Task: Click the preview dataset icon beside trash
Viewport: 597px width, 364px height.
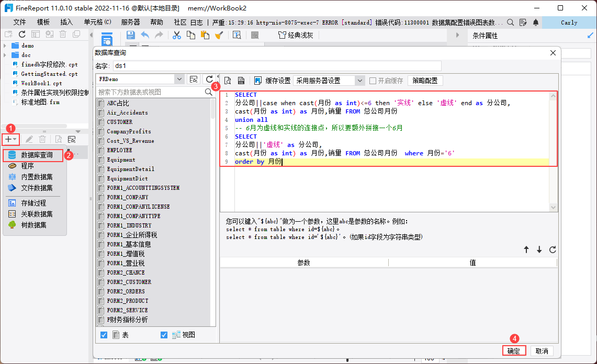Action: (x=58, y=139)
